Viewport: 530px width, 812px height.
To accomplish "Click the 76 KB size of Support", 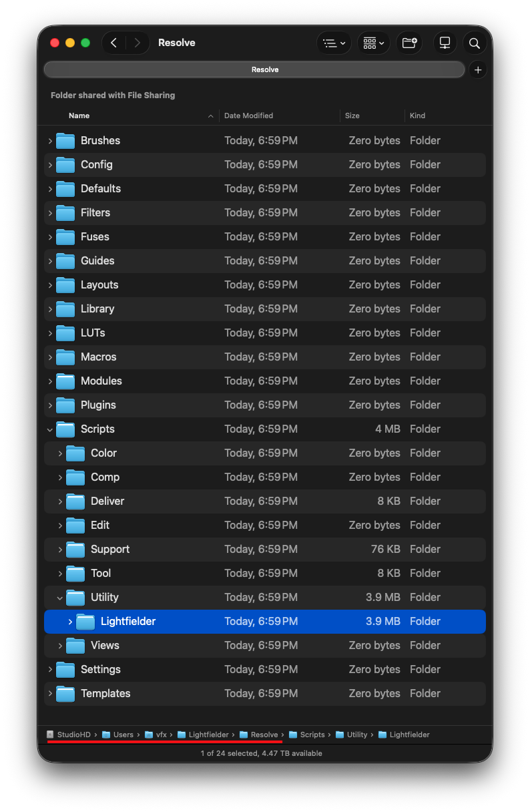I will (386, 550).
